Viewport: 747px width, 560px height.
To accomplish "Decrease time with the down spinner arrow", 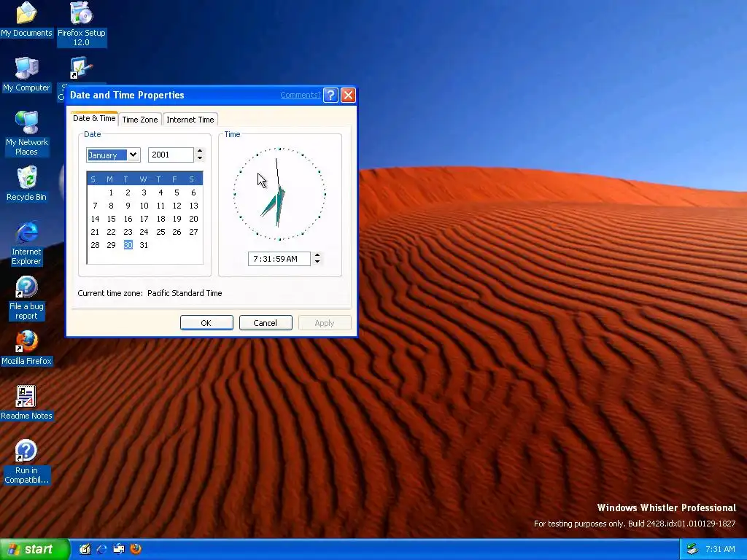I will point(317,262).
